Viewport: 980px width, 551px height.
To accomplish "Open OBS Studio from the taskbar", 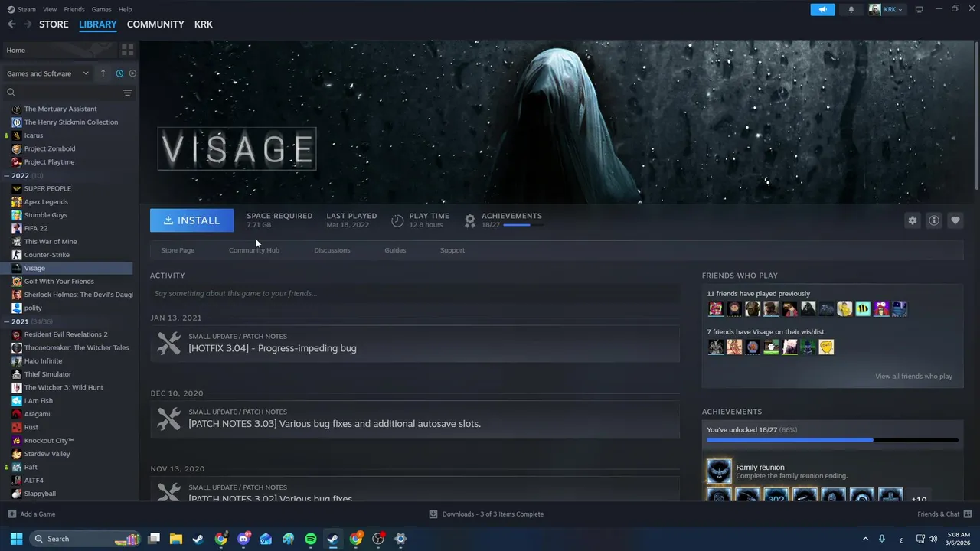I will point(377,539).
